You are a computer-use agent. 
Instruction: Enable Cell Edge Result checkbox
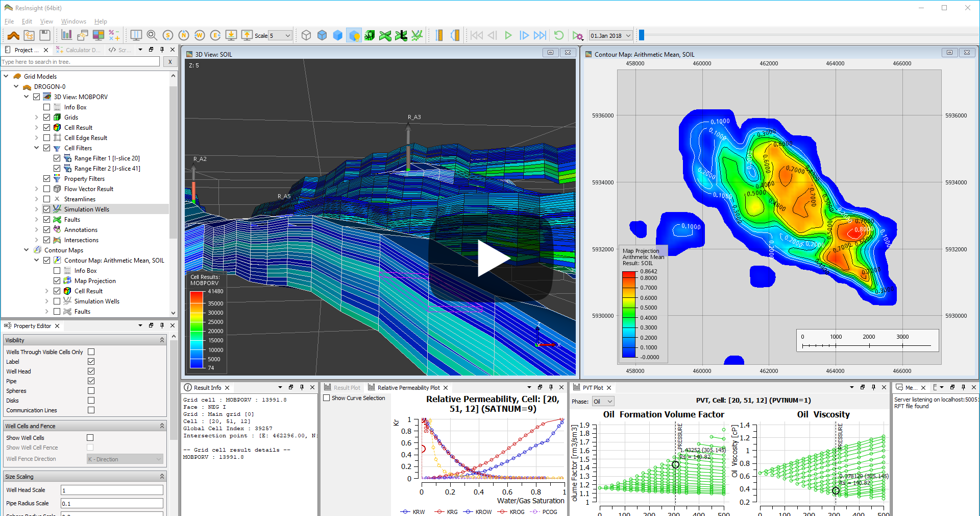(x=46, y=138)
